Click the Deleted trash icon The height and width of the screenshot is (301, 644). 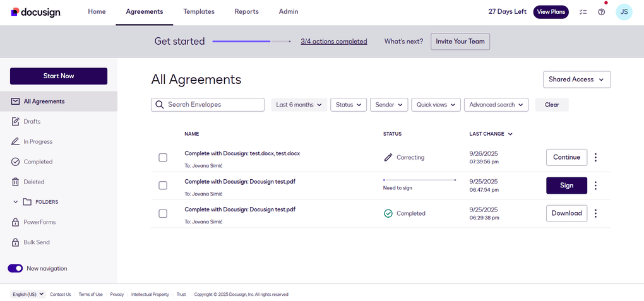16,182
